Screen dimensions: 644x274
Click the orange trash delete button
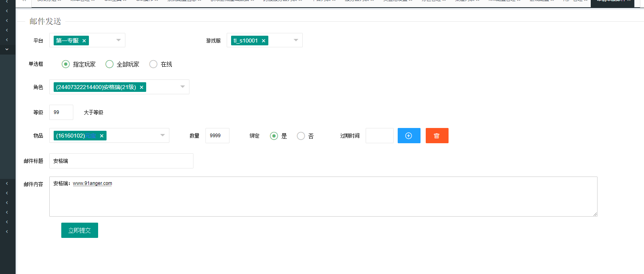(437, 136)
